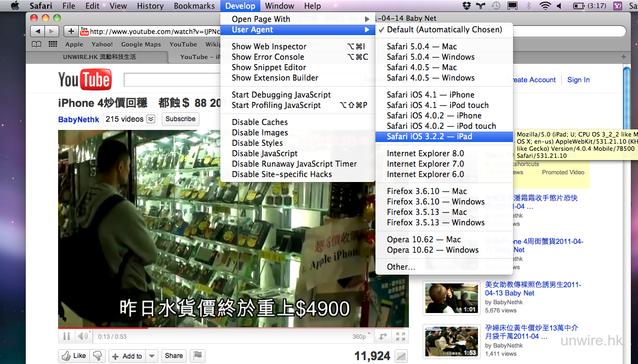The height and width of the screenshot is (364, 638).
Task: Open the Top Sites grid icon
Action: pyautogui.click(x=53, y=44)
